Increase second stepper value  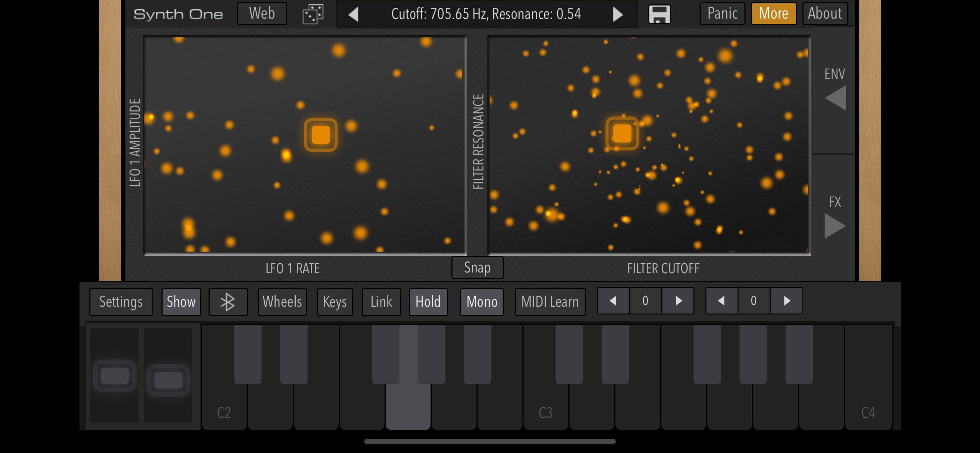[x=786, y=301]
